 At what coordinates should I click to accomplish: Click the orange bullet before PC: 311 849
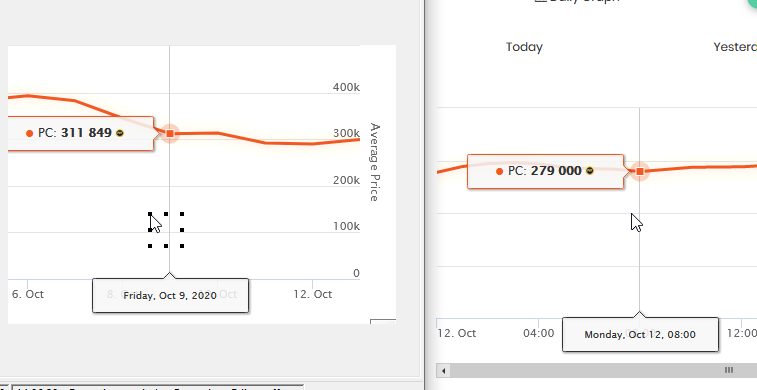coord(29,134)
